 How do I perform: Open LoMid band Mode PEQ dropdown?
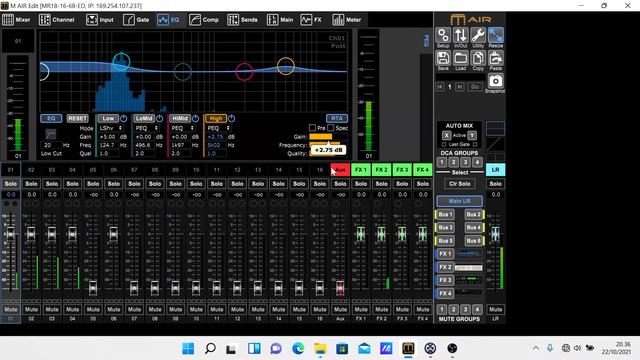[147, 128]
